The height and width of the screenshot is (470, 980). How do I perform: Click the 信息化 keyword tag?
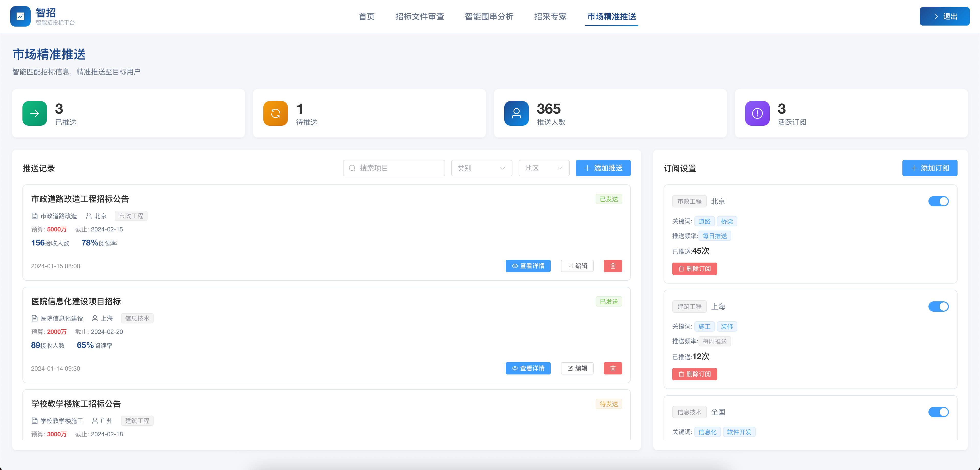coord(707,432)
